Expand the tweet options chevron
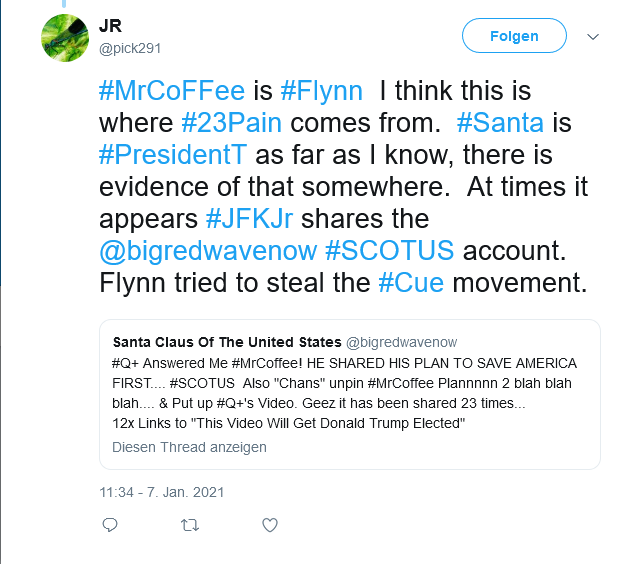This screenshot has height=564, width=640. click(592, 37)
